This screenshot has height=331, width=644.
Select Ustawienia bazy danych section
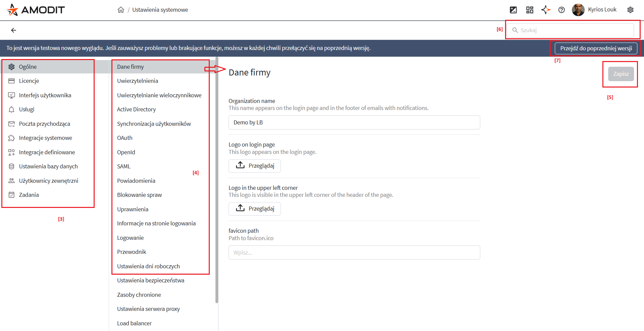(x=48, y=166)
